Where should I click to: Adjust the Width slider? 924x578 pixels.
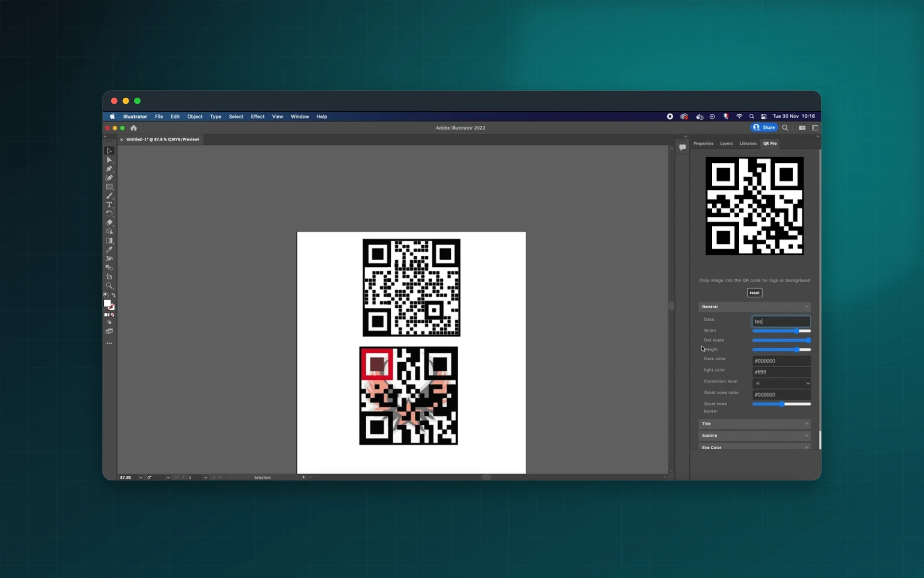click(x=781, y=331)
